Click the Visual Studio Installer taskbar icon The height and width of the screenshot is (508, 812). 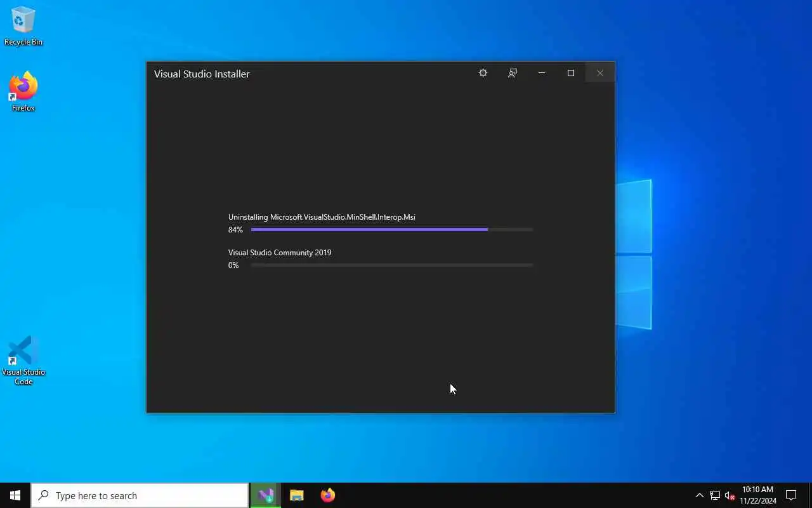coord(266,495)
